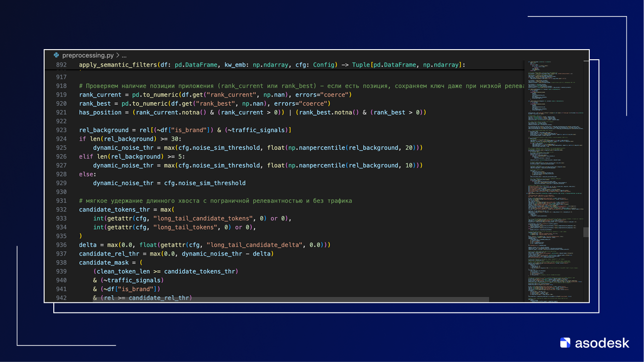Open the preprocessing.py breadcrumb

88,55
